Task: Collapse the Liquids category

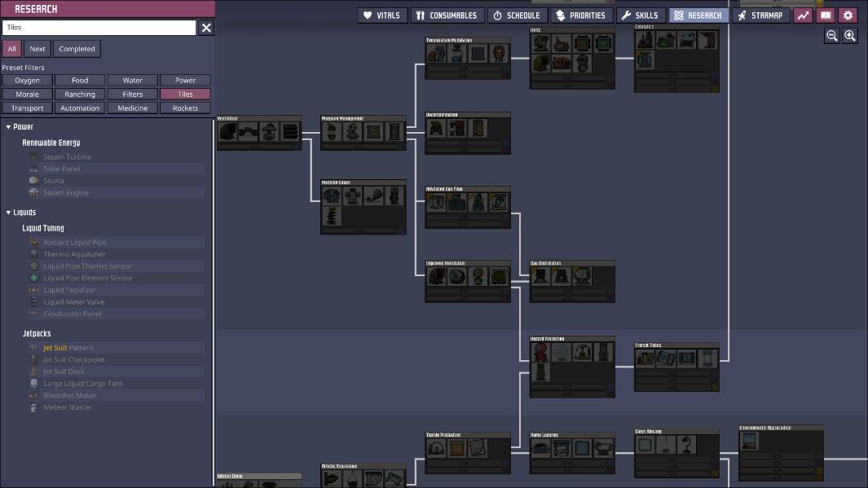Action: tap(8, 213)
